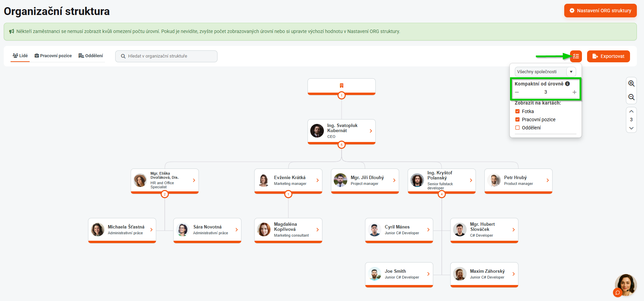Viewport: 644px width, 301px height.
Task: Click the zoom out magnifier icon
Action: click(x=631, y=97)
